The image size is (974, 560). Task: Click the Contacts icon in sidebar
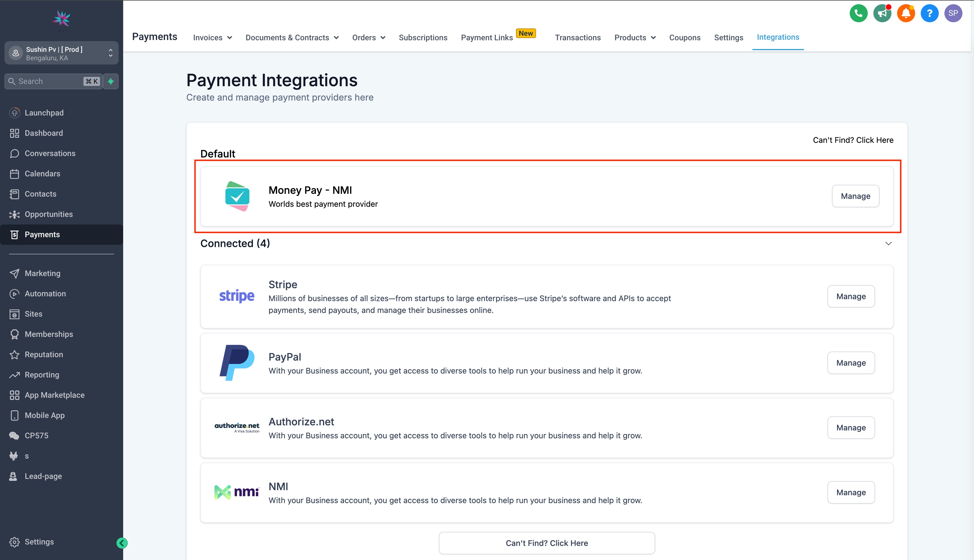point(15,194)
